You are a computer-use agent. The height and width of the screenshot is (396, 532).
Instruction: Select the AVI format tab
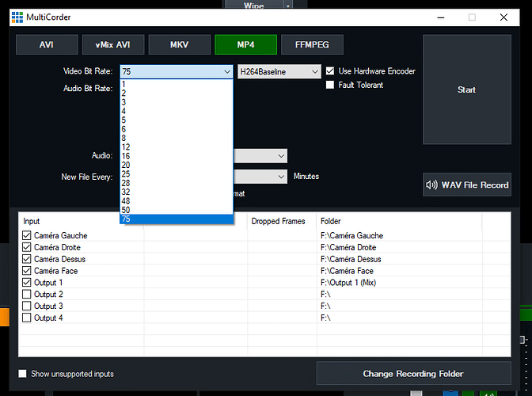tap(47, 44)
